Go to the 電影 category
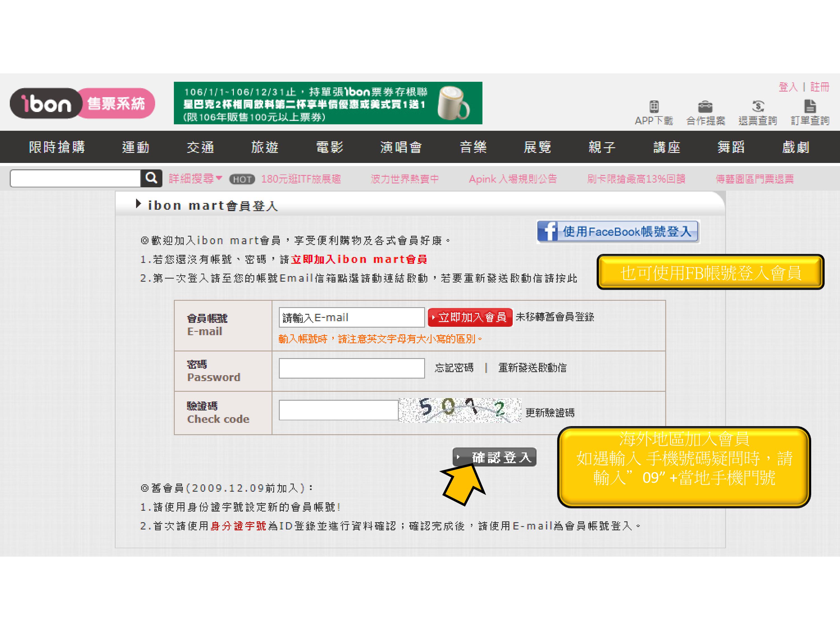 330,147
